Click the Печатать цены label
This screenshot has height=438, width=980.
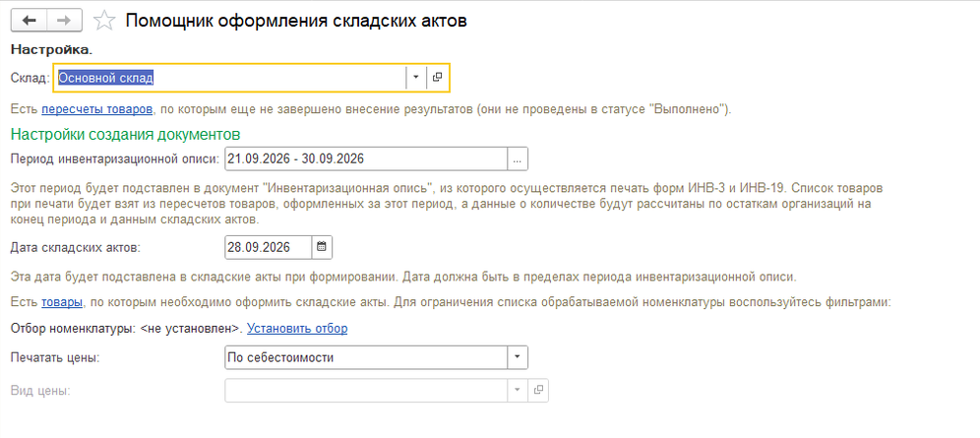click(56, 358)
